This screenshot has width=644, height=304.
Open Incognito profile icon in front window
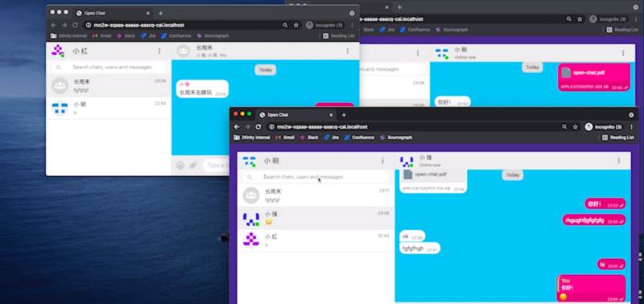(x=588, y=127)
